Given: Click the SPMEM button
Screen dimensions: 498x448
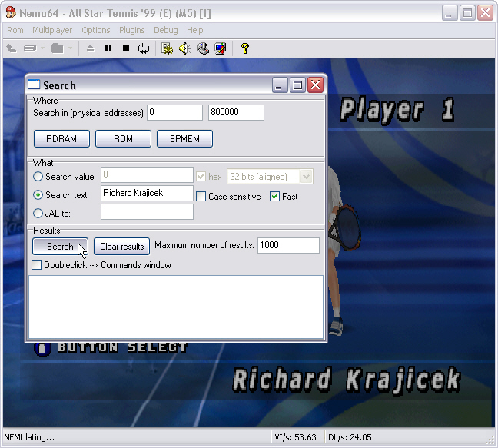Looking at the screenshot, I should (x=184, y=139).
